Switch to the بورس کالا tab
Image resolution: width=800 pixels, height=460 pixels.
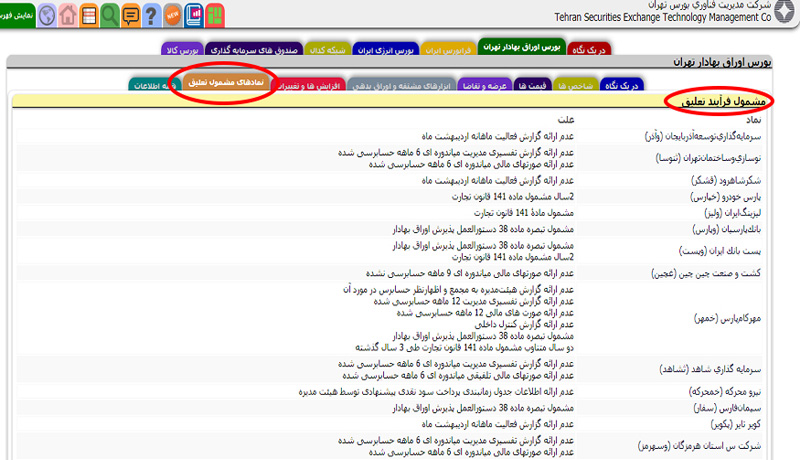(182, 50)
